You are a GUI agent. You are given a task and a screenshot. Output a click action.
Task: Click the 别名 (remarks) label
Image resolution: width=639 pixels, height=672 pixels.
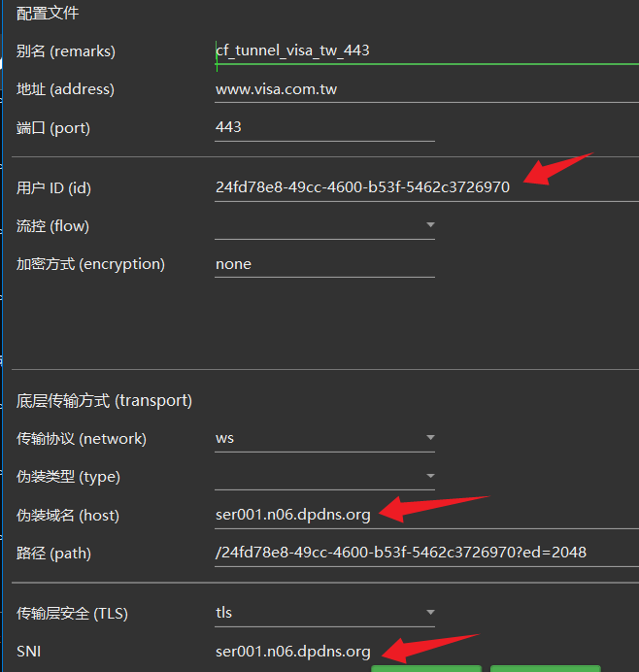click(66, 51)
